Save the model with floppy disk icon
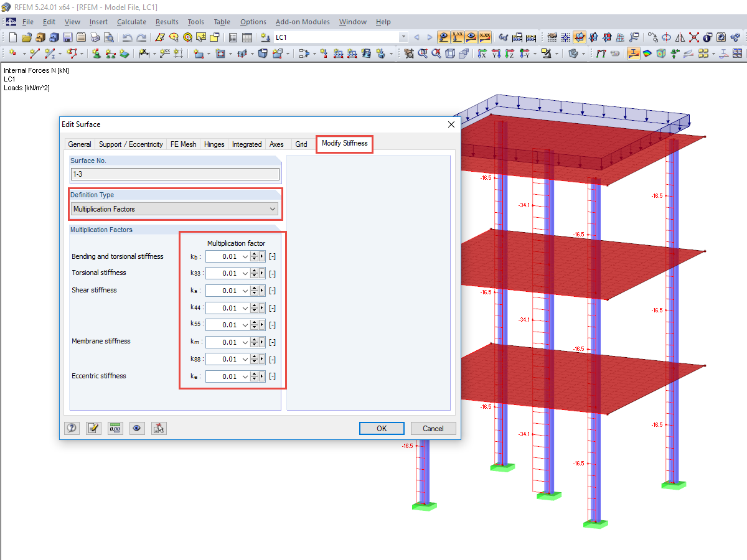This screenshot has height=560, width=747. tap(68, 37)
